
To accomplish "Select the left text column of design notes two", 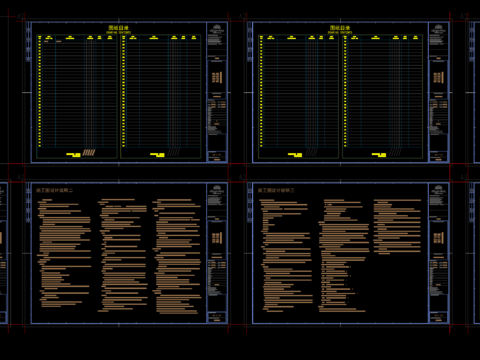I will point(64,253).
